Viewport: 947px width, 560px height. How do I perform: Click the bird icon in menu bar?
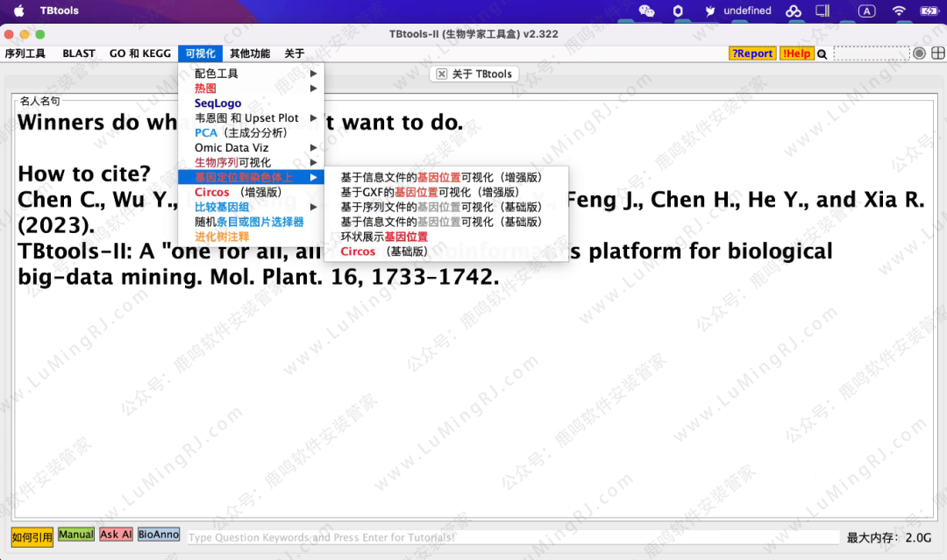(x=709, y=11)
